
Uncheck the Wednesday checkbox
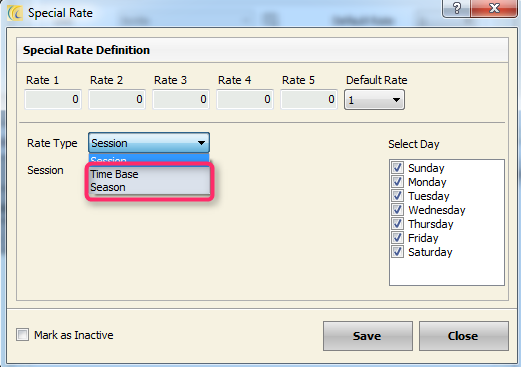pos(397,209)
